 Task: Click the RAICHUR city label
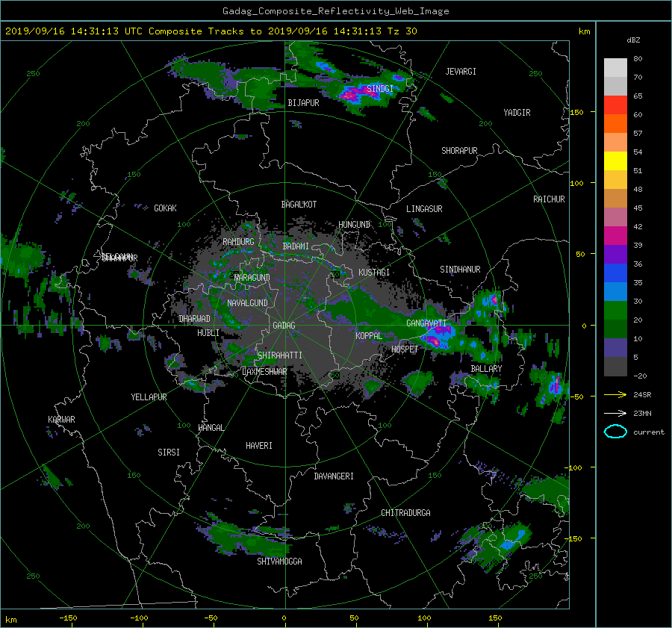click(549, 199)
